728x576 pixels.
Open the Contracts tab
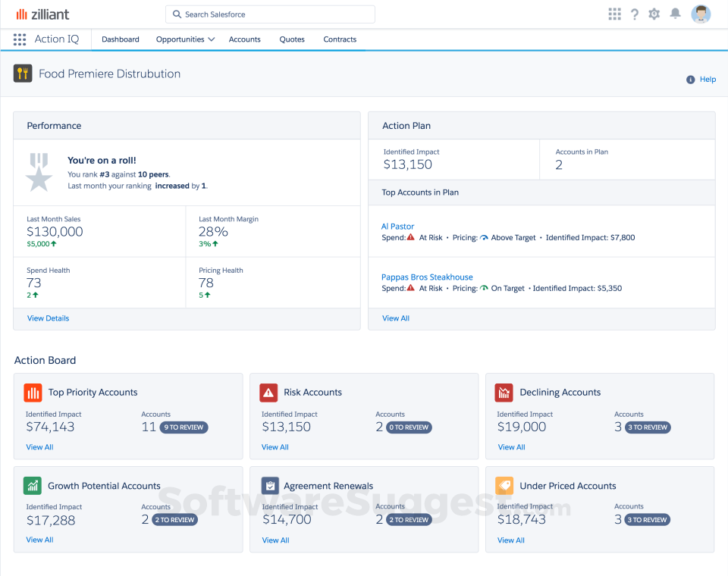point(339,39)
